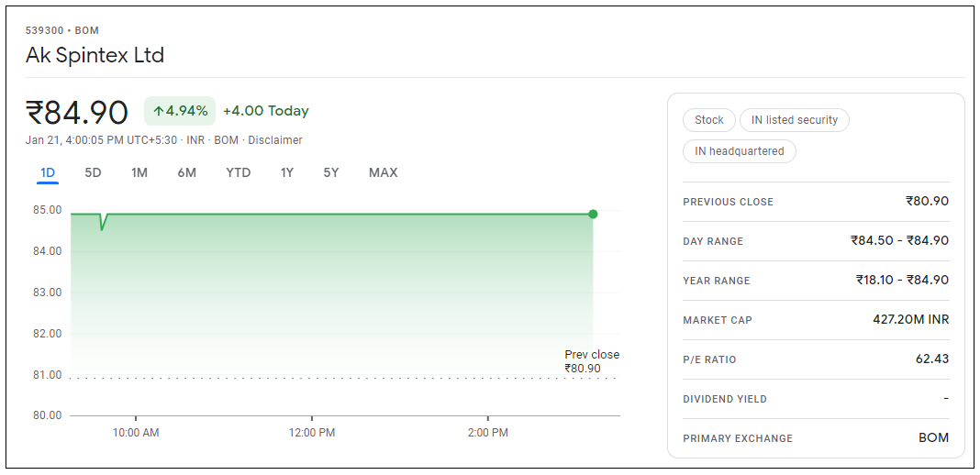980x475 pixels.
Task: Click the Prev close label on chart
Action: point(592,355)
